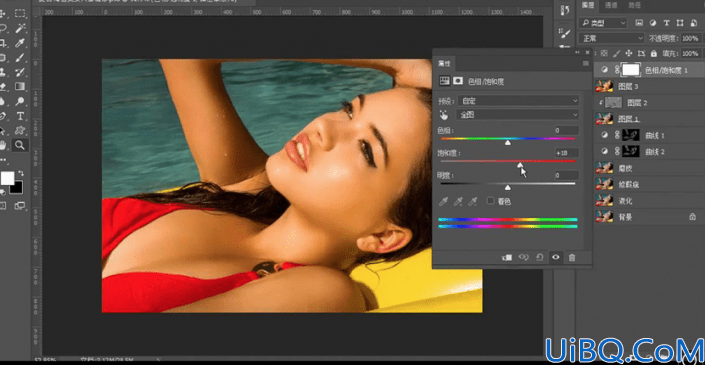
Task: Select the Gradient tool
Action: point(20,86)
